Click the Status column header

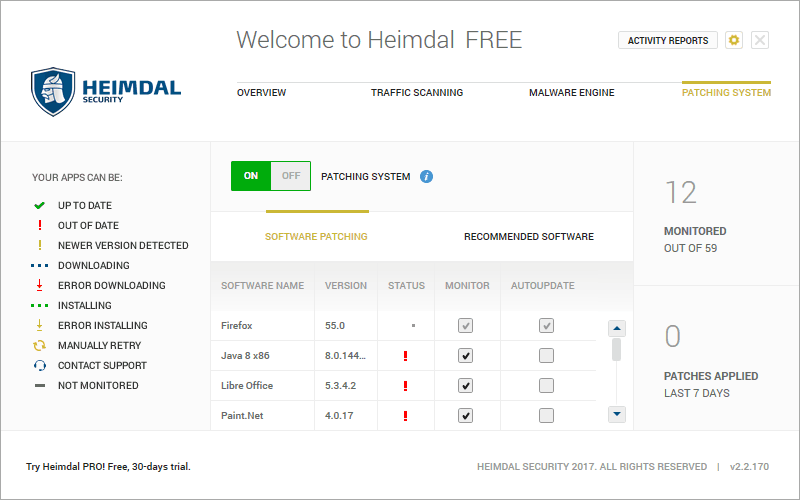click(406, 286)
